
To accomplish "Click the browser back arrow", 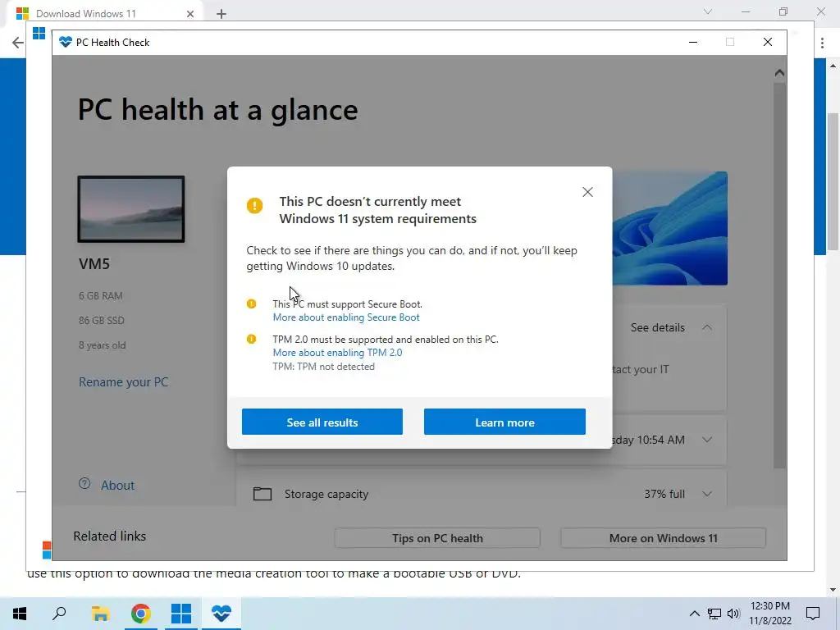I will (x=17, y=43).
